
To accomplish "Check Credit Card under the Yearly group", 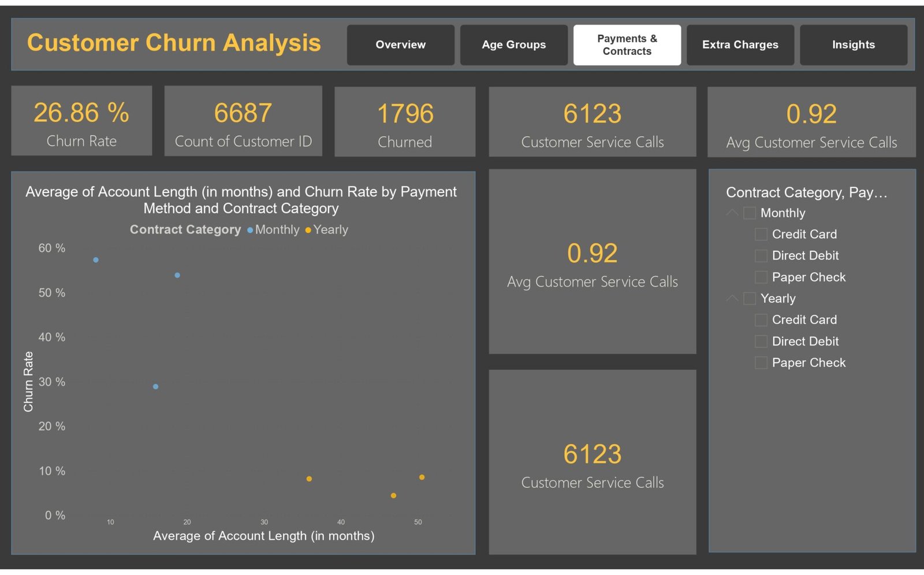I will pos(761,320).
